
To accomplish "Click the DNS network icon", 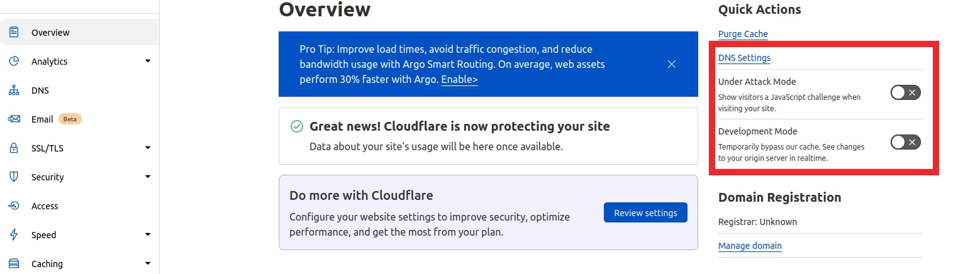I will 14,90.
